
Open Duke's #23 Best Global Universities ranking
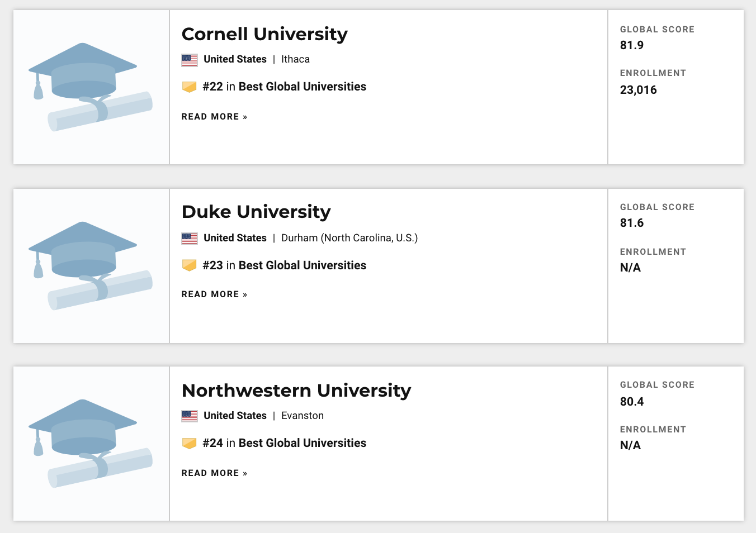(x=285, y=265)
